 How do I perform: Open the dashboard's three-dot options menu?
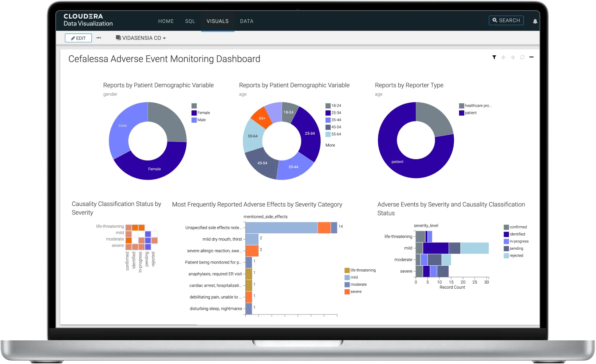532,57
